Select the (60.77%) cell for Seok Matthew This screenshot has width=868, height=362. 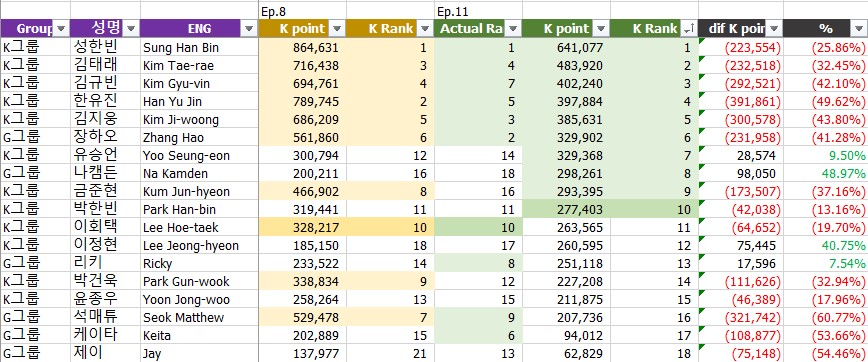tap(825, 318)
